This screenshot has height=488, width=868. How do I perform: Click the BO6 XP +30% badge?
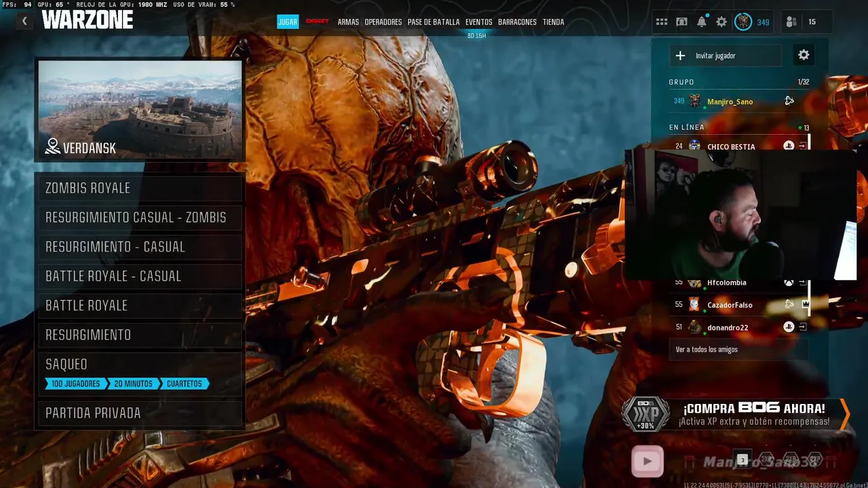point(646,413)
